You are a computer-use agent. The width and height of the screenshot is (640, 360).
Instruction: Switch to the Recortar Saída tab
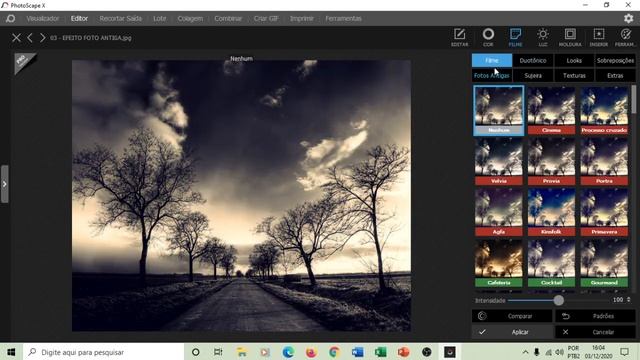(x=120, y=18)
